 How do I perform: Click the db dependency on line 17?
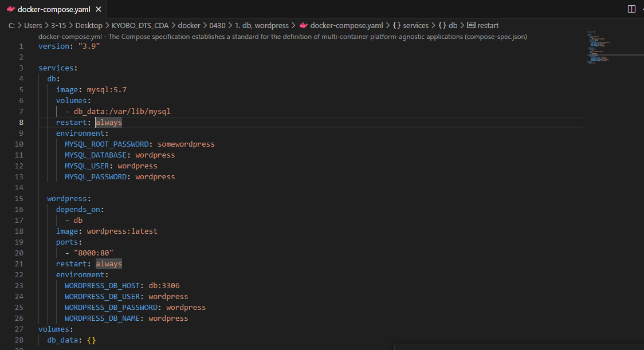(78, 220)
